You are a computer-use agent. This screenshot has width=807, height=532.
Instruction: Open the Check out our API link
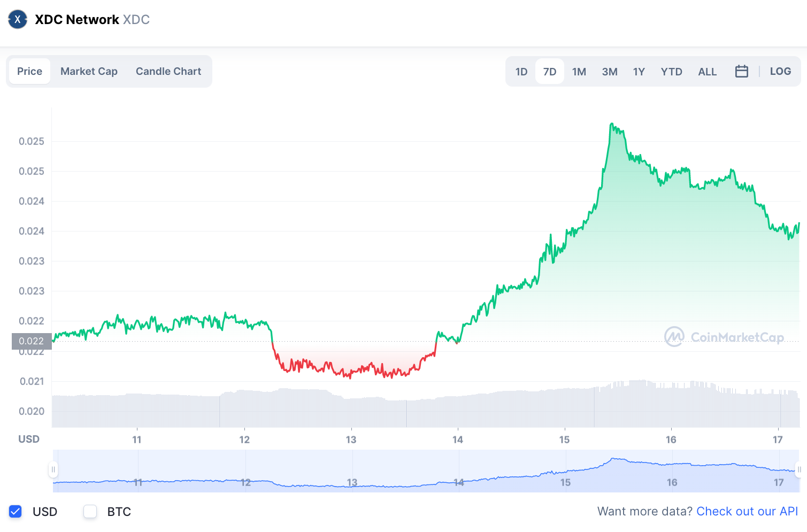[747, 511]
